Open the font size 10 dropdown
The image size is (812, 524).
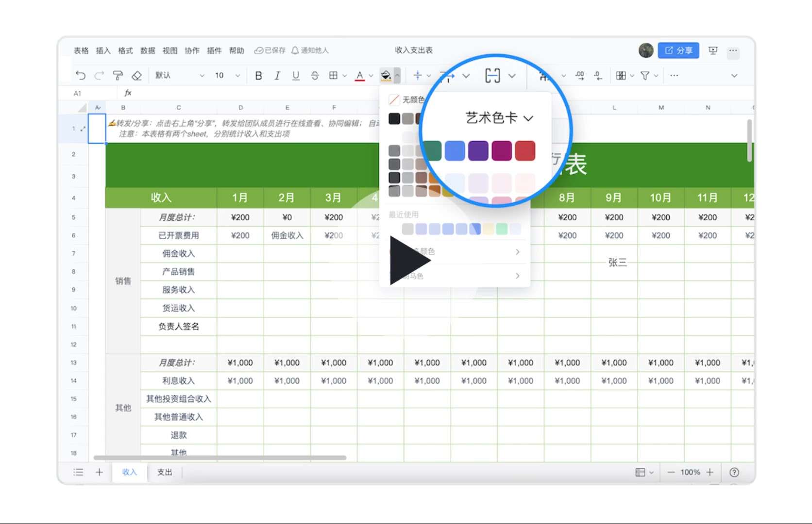point(227,75)
